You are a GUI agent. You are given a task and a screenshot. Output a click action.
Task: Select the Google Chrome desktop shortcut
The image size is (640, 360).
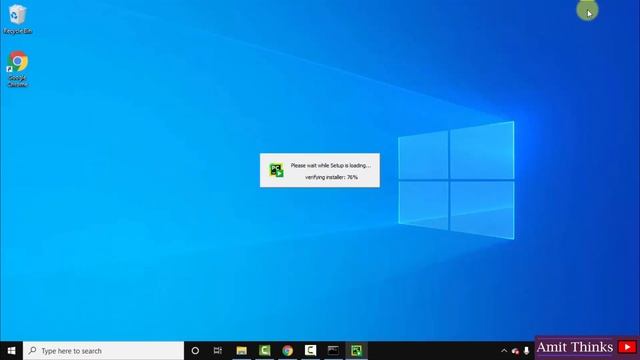click(x=17, y=69)
